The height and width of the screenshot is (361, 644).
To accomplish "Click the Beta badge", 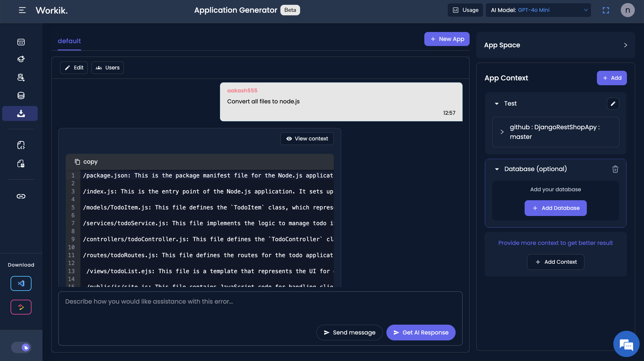I will tap(290, 10).
